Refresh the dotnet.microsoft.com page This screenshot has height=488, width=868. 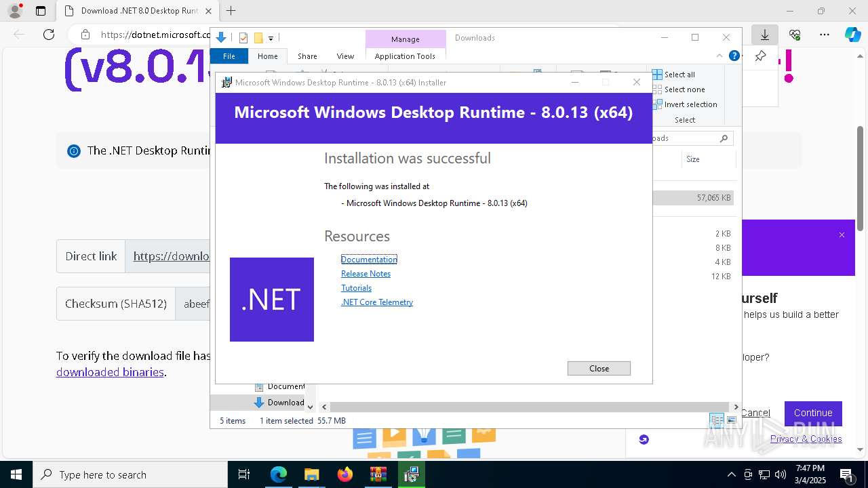pyautogui.click(x=49, y=35)
